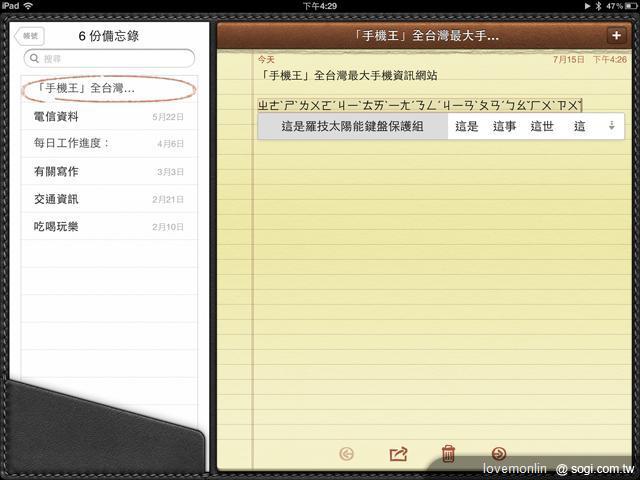This screenshot has height=480, width=640.
Task: Tap the note title bar 「手機王」全台灣最大手…
Action: pos(425,36)
